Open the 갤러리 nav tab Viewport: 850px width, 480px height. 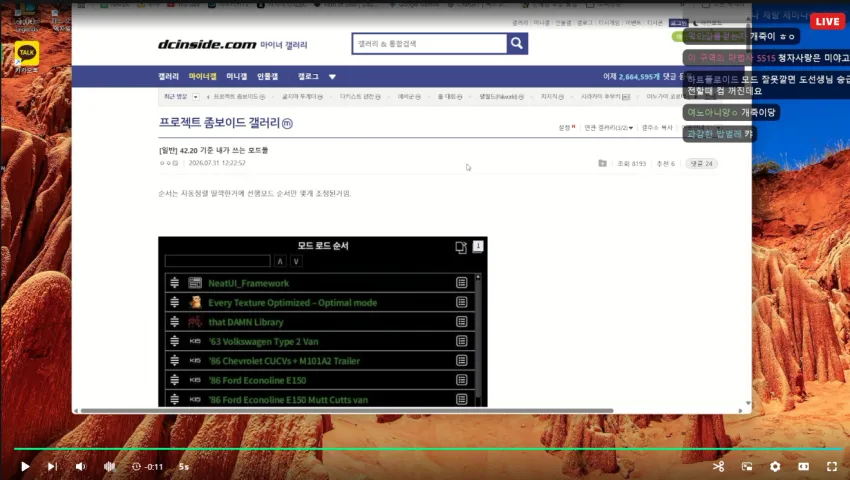click(x=169, y=76)
